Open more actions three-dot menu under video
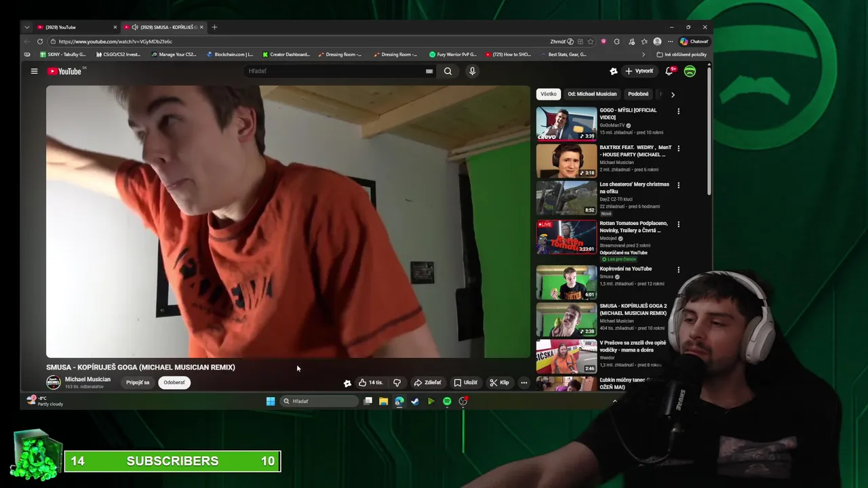 [x=524, y=382]
